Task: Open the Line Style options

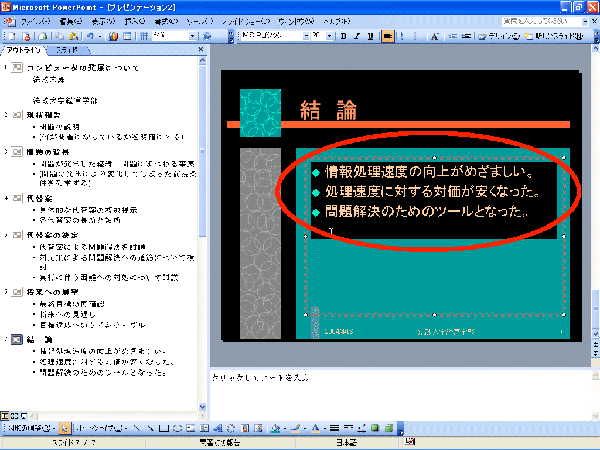Action: pos(334,428)
